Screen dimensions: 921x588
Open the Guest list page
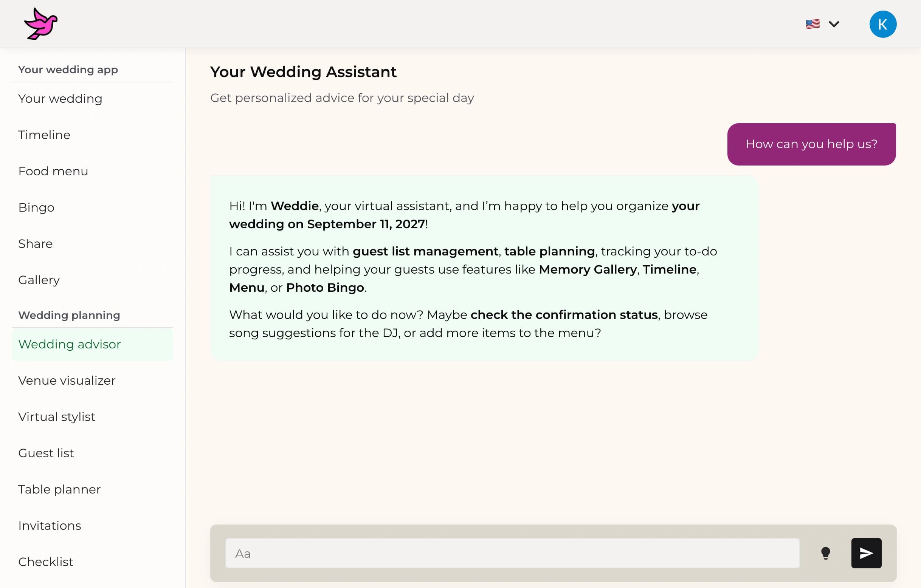coord(46,453)
